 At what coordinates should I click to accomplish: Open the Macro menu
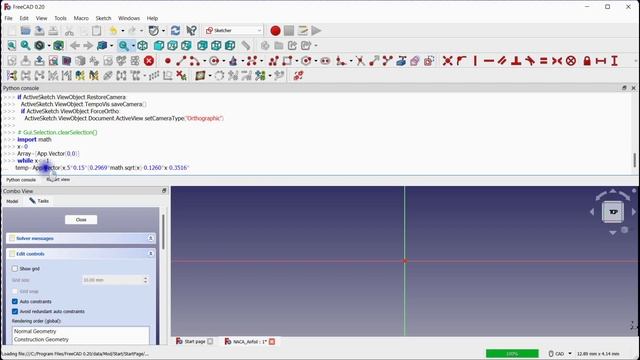pos(81,18)
